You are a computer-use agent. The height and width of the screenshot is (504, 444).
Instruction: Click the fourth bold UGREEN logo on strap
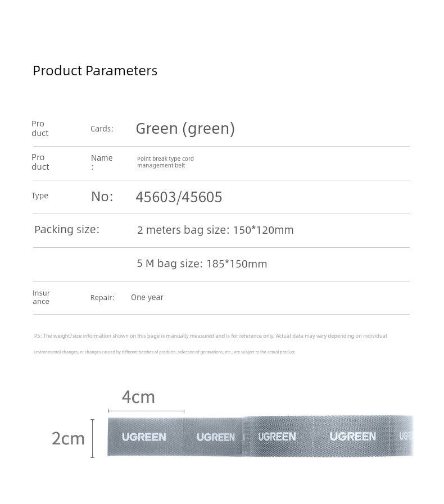tap(353, 437)
